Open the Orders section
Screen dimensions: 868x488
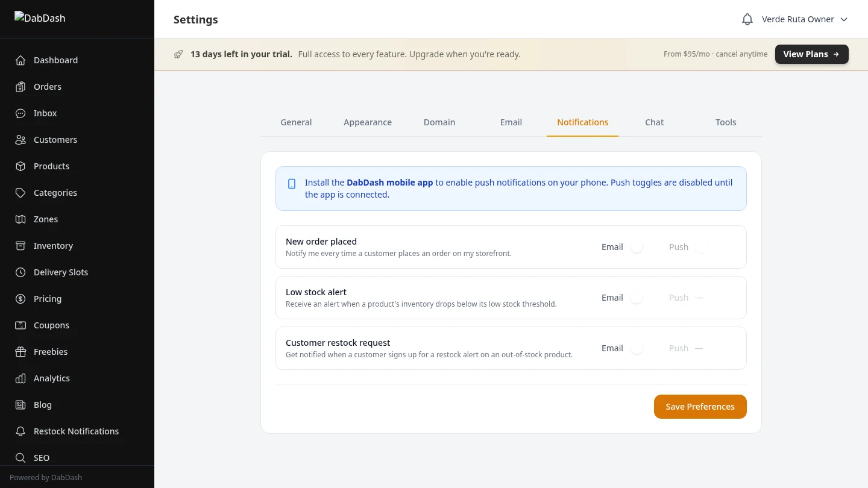47,86
